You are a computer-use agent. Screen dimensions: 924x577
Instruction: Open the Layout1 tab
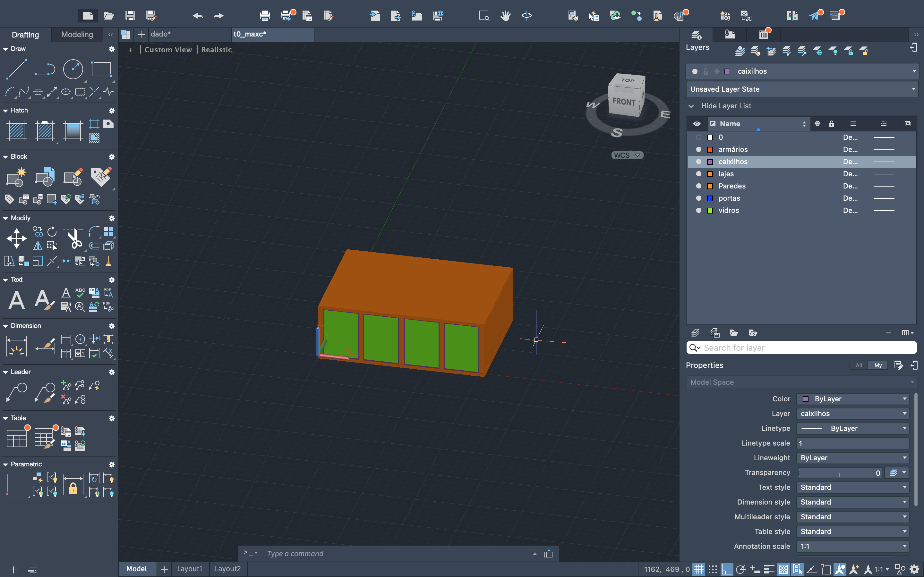click(190, 569)
